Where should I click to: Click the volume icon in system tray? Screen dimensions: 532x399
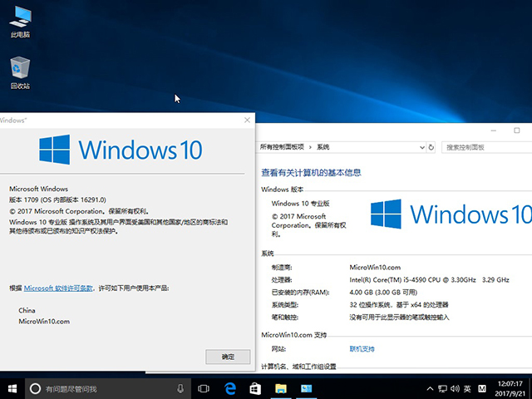click(454, 388)
